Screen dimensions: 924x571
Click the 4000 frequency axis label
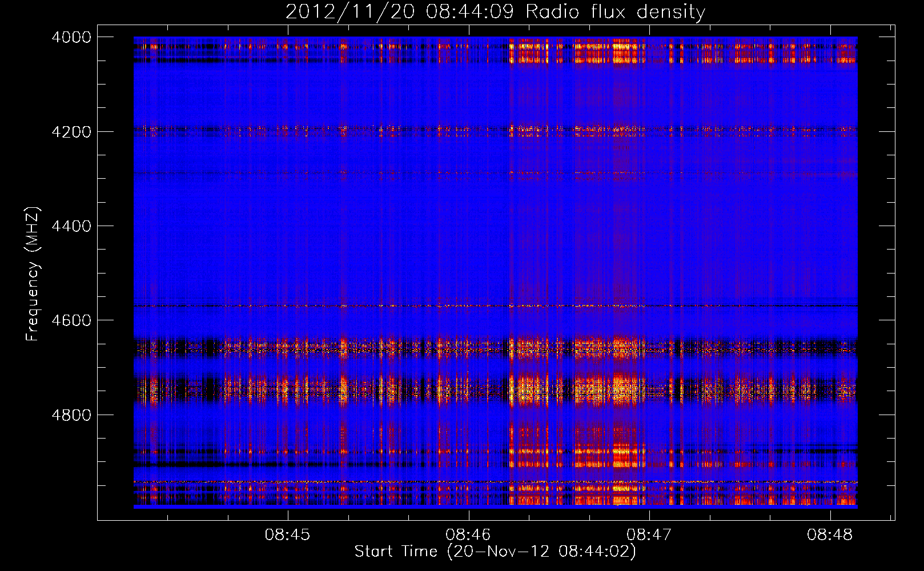tap(71, 37)
